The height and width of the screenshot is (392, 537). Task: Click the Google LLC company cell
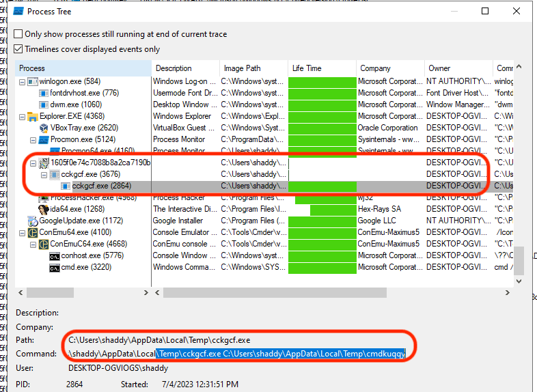pos(376,221)
